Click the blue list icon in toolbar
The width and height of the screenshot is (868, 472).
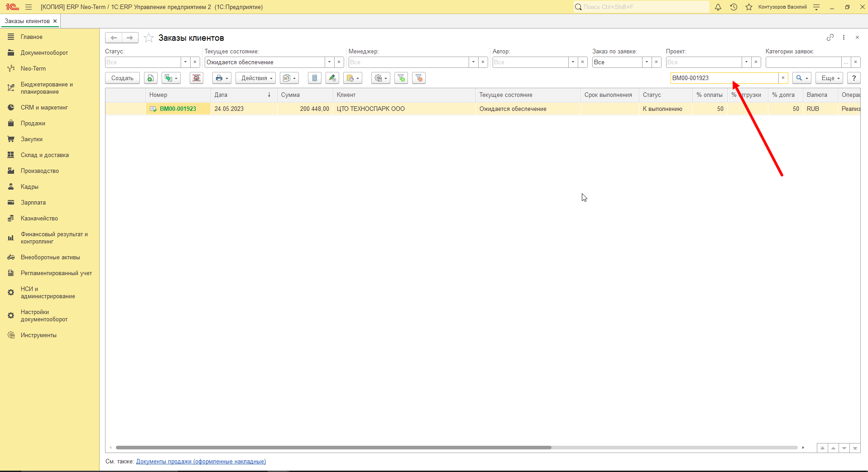315,78
